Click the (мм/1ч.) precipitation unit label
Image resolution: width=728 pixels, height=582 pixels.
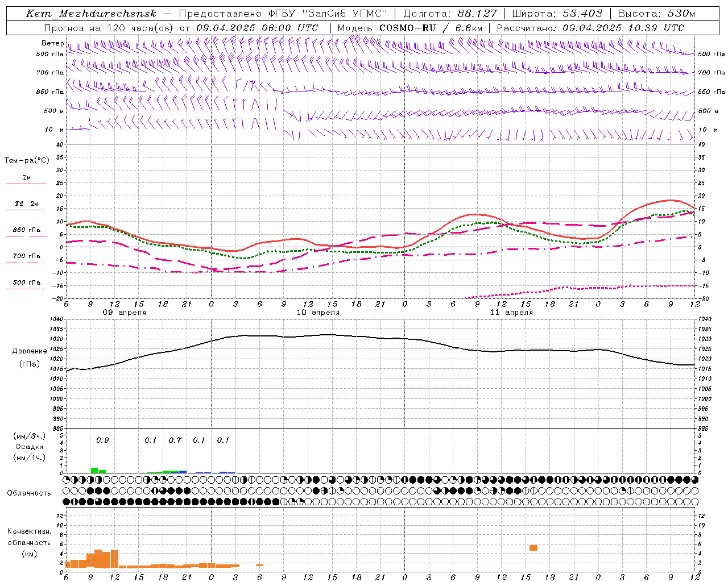[x=29, y=458]
